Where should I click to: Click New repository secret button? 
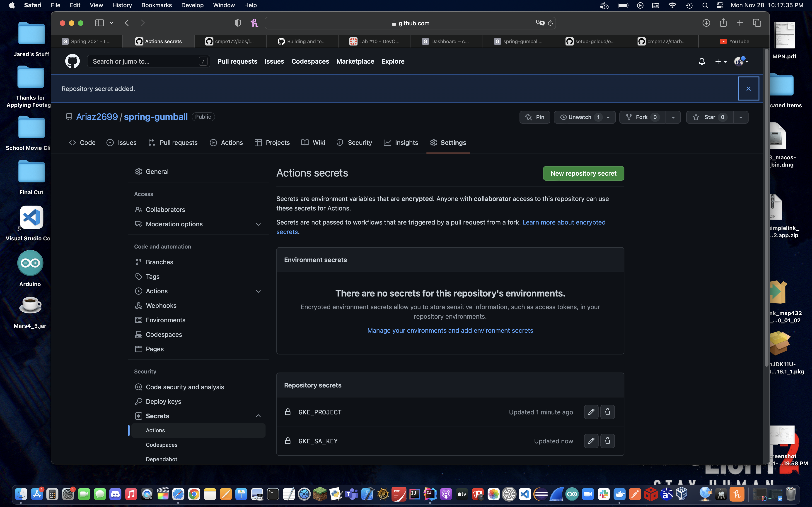pyautogui.click(x=583, y=173)
